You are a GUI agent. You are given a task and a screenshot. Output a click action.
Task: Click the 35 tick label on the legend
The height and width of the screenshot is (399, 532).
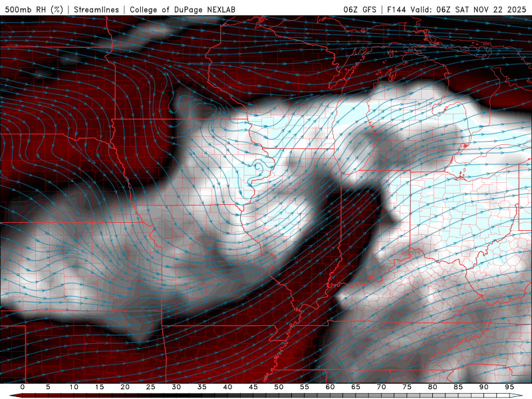click(202, 387)
